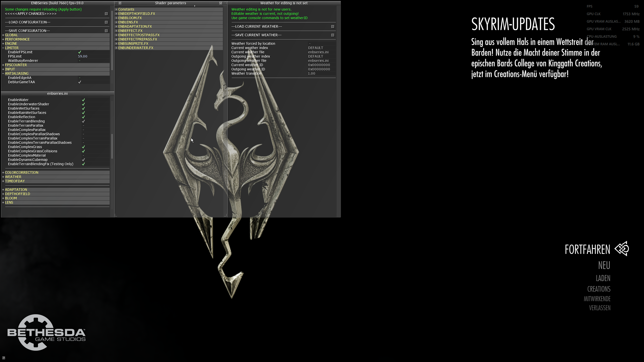Disable the EnableFPSLimit checkbox
The image size is (644, 362).
pos(79,52)
